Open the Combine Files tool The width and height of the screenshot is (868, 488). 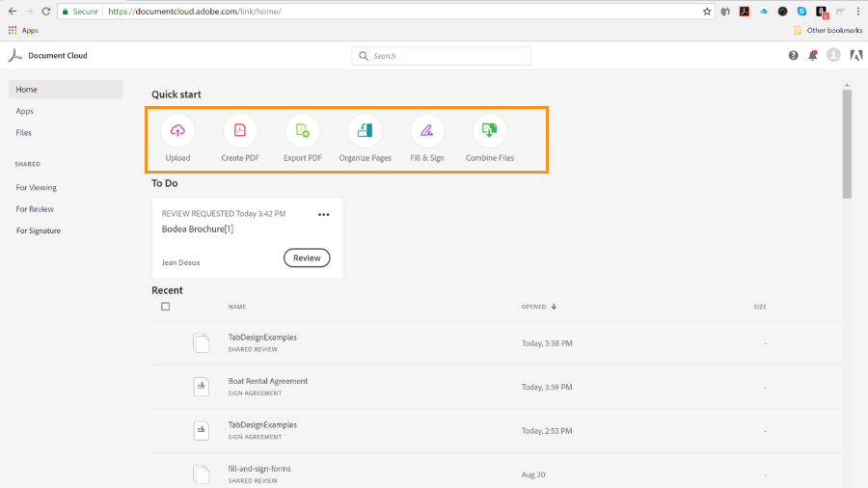489,130
